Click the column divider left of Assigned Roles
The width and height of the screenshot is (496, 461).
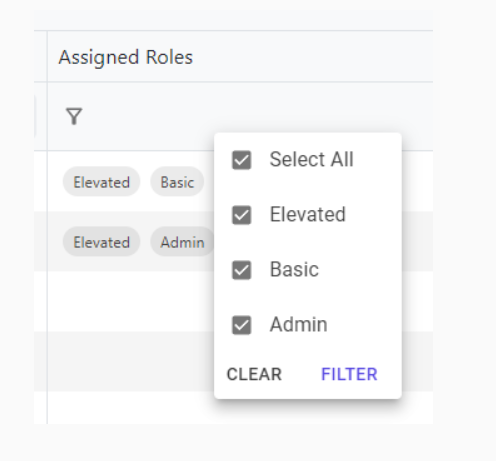click(47, 57)
